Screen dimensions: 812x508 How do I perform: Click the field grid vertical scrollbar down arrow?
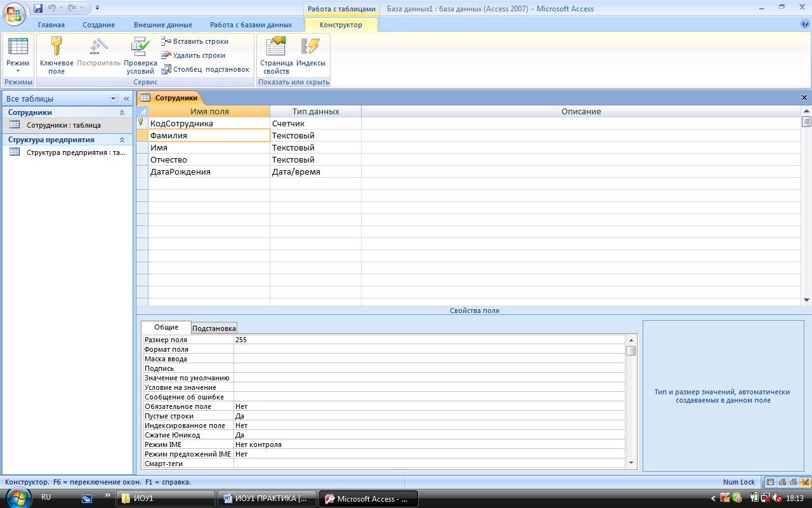[806, 300]
